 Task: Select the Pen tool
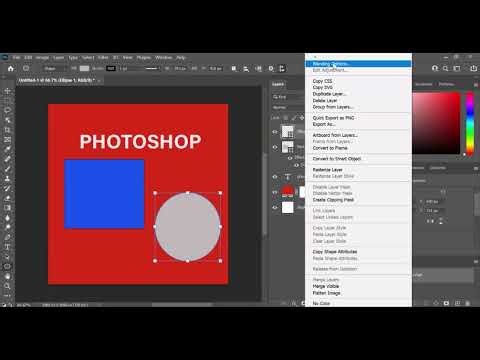(7, 237)
